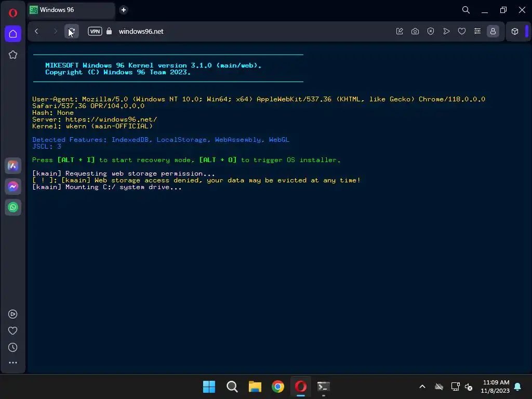Click the "Detected Features" line

(161, 140)
